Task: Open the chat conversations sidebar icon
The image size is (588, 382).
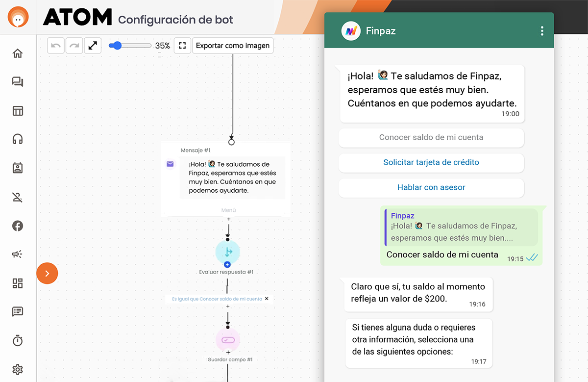Action: [x=18, y=82]
